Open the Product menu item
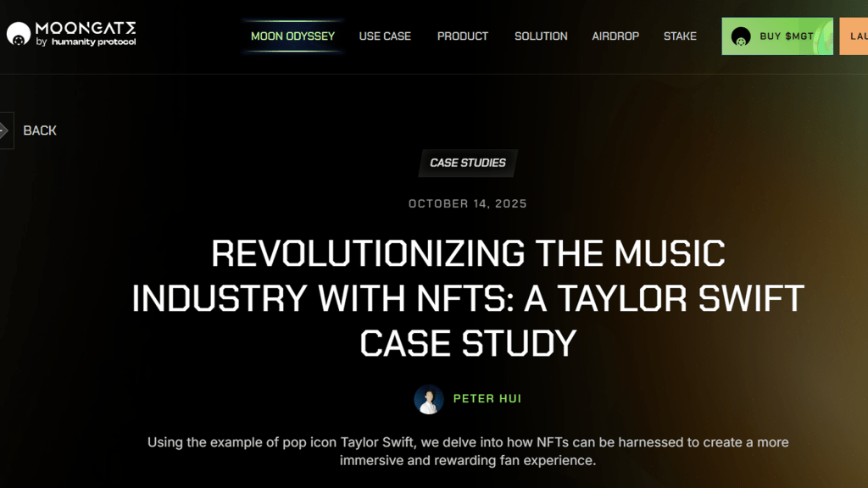Screen dimensions: 868x488 click(463, 36)
